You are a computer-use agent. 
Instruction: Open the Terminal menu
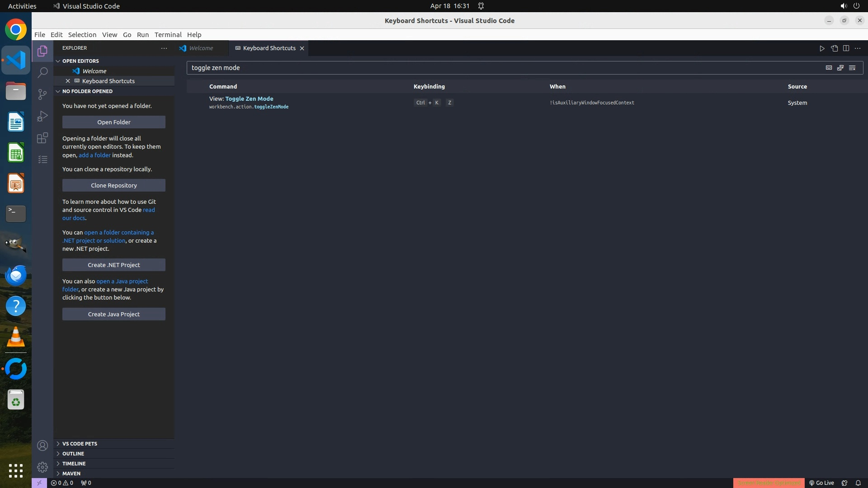[168, 35]
